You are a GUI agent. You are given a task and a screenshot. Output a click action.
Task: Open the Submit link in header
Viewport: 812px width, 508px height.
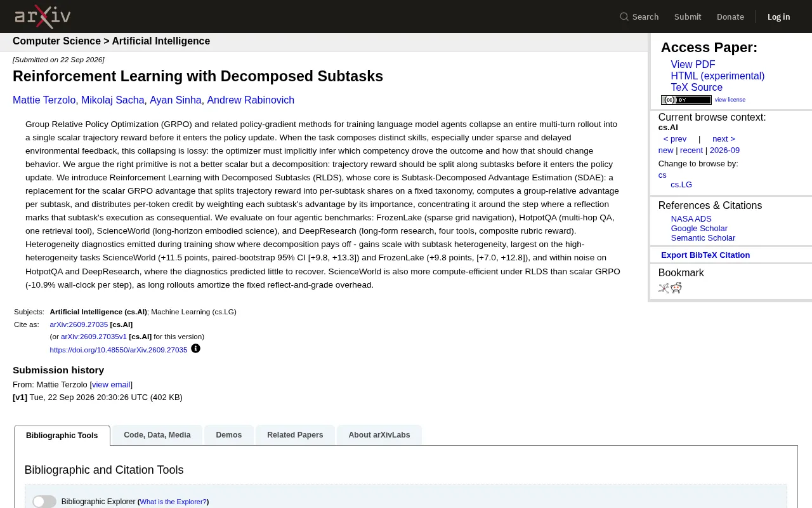pos(688,17)
